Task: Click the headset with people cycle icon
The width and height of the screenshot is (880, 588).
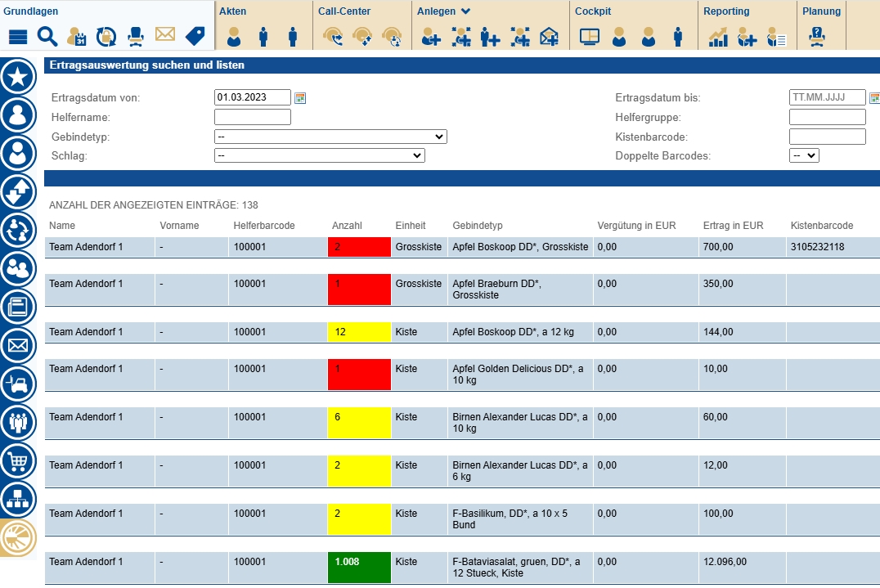Action: click(392, 37)
